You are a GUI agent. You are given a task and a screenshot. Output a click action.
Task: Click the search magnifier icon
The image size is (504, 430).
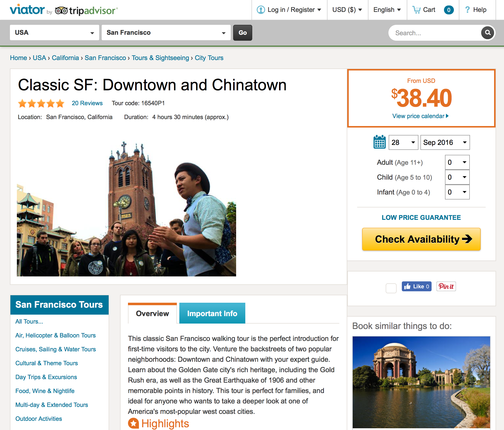click(x=487, y=33)
